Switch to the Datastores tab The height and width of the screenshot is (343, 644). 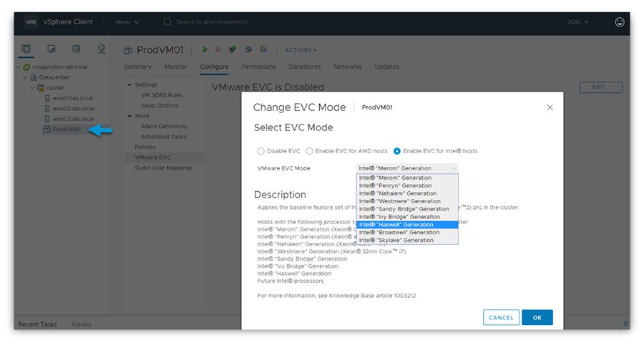[305, 67]
